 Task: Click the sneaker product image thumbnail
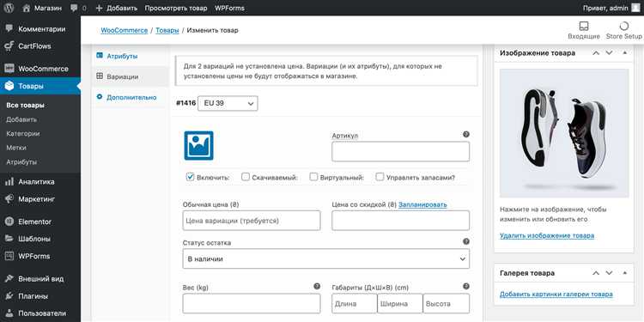pyautogui.click(x=564, y=133)
